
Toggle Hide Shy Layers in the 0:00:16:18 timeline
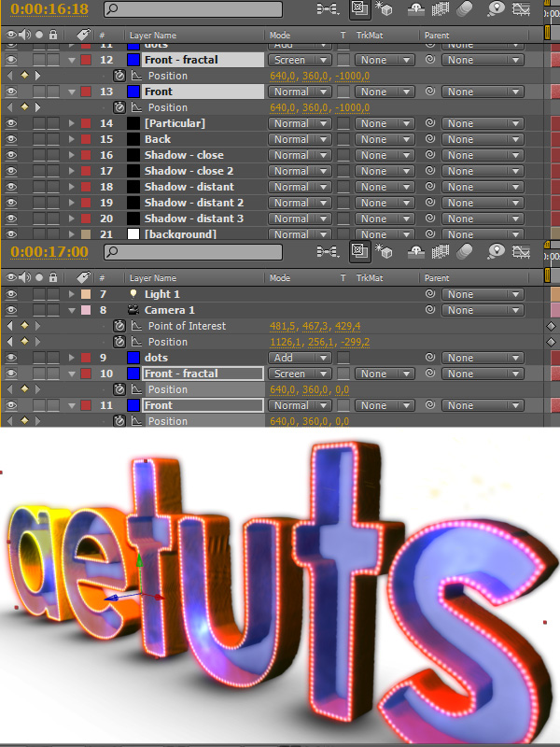pos(416,9)
